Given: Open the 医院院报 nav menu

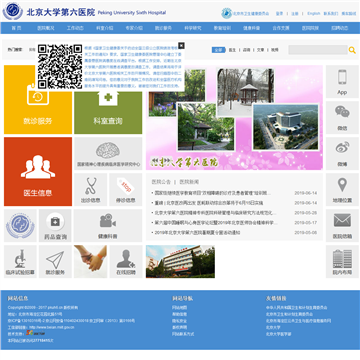Looking at the screenshot, I should pos(310,28).
